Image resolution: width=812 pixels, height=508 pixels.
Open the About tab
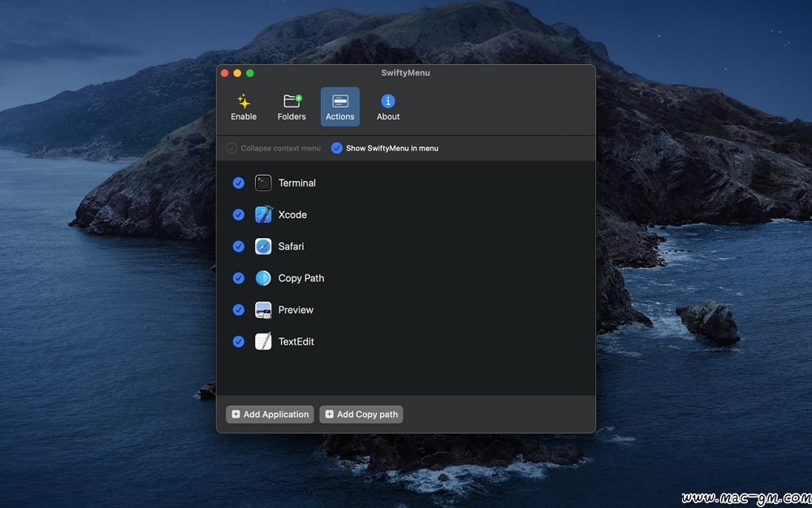click(x=388, y=106)
